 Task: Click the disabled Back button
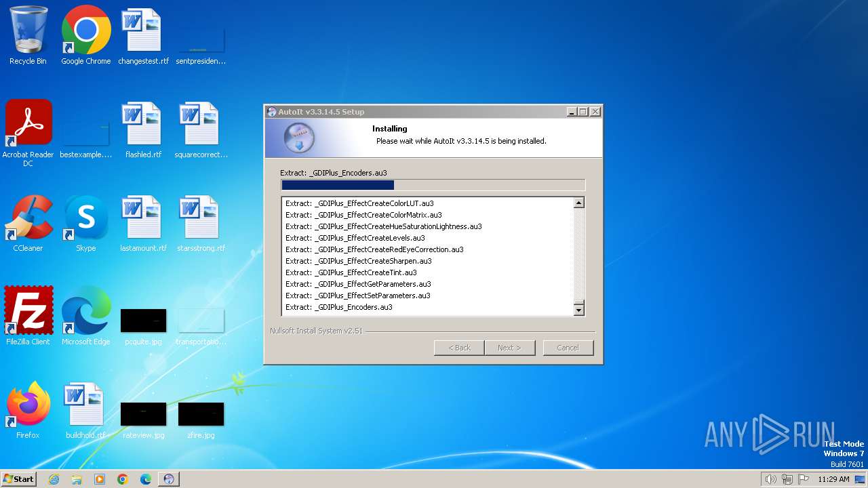(459, 348)
